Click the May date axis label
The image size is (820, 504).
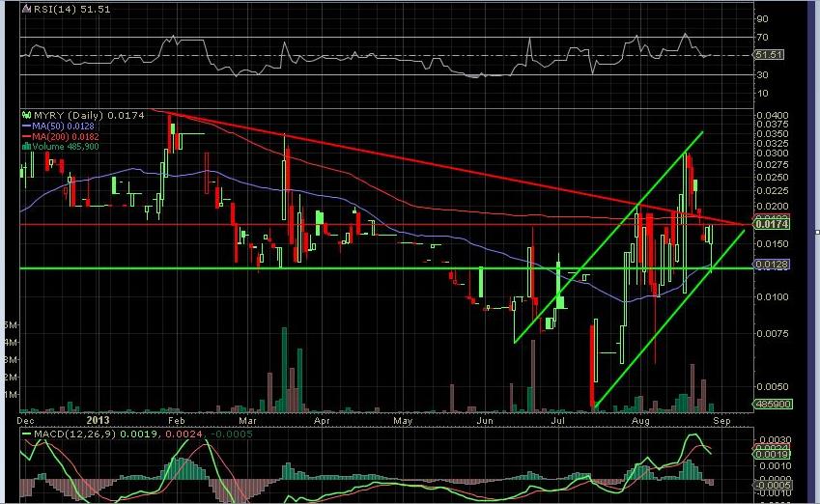point(403,421)
